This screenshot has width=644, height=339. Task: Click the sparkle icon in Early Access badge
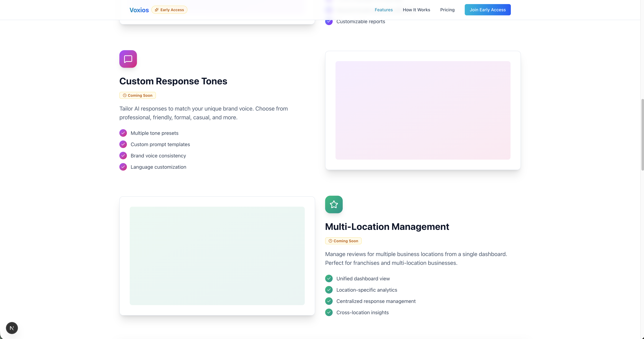click(157, 10)
